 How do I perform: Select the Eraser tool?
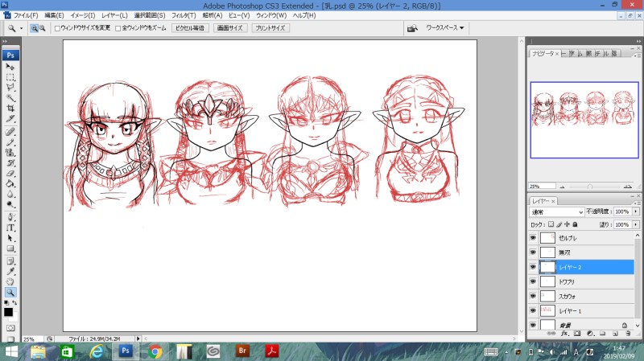10,173
